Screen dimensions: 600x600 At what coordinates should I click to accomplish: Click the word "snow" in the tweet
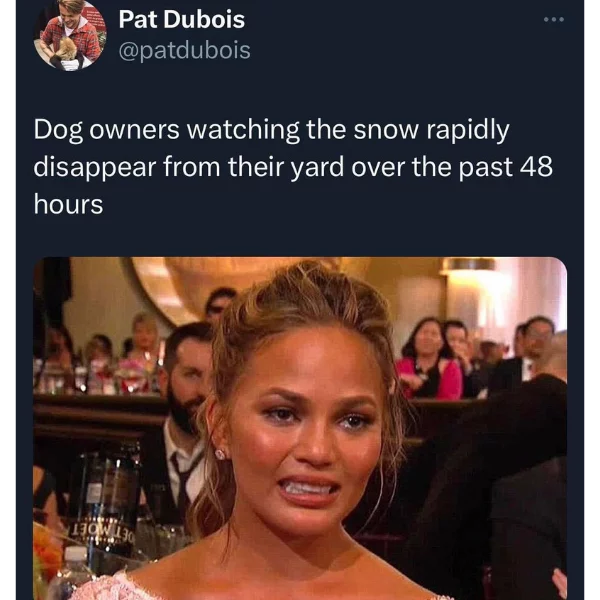click(x=386, y=130)
